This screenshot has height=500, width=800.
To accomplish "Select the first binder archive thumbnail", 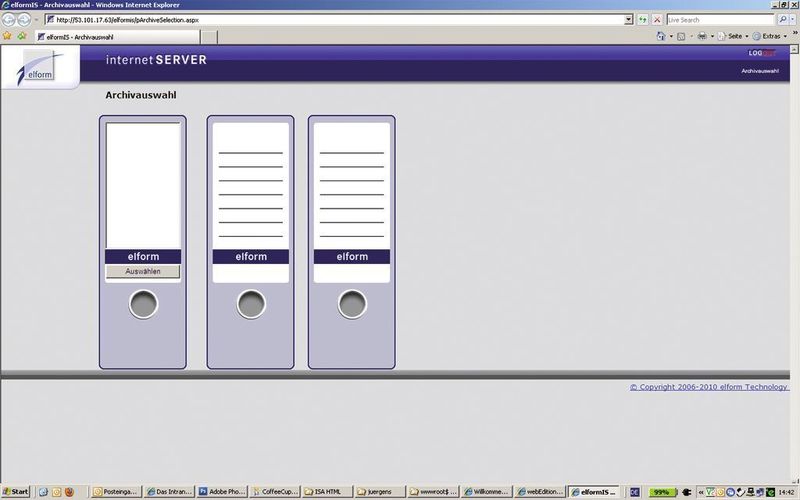I will [142, 185].
